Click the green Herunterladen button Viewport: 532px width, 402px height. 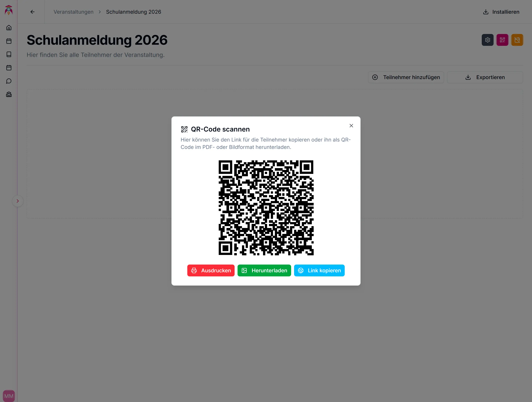click(264, 270)
